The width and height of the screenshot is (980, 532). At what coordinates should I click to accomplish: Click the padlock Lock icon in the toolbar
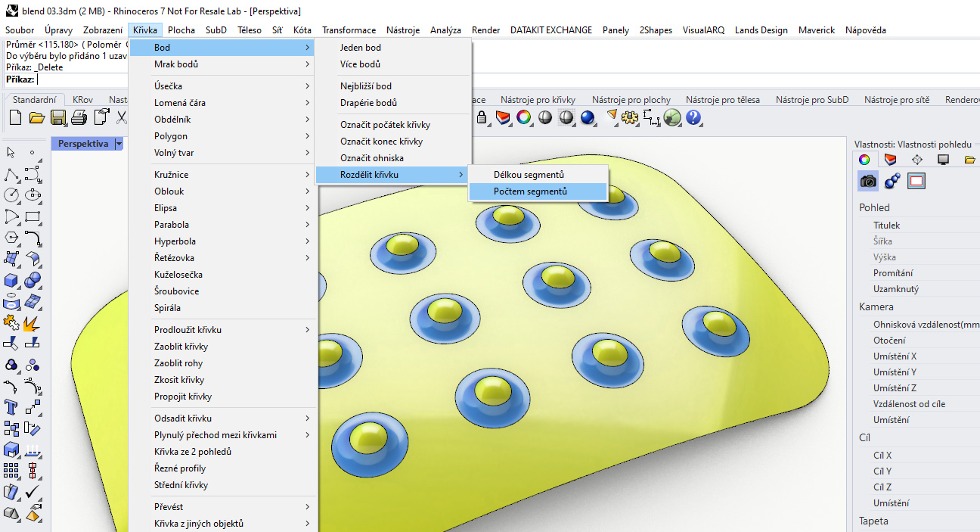pyautogui.click(x=482, y=117)
